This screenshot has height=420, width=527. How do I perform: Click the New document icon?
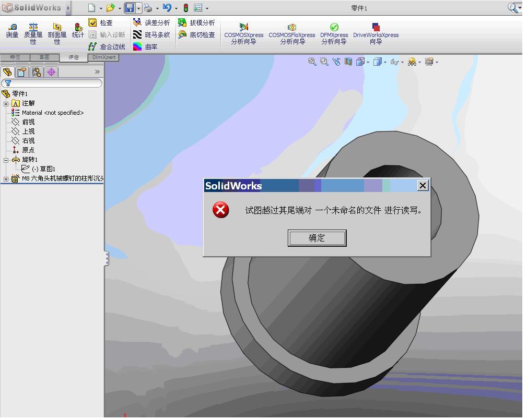(x=92, y=8)
